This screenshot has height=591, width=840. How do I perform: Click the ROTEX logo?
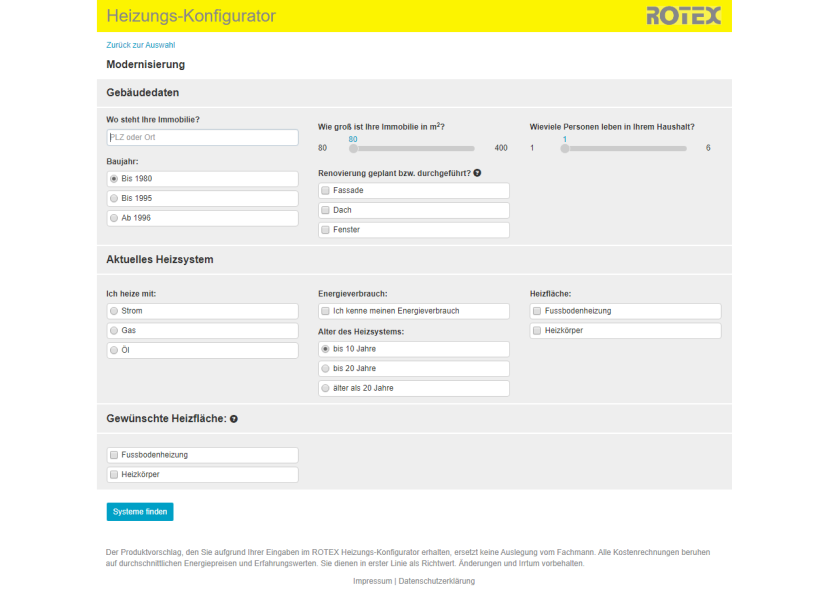click(683, 16)
